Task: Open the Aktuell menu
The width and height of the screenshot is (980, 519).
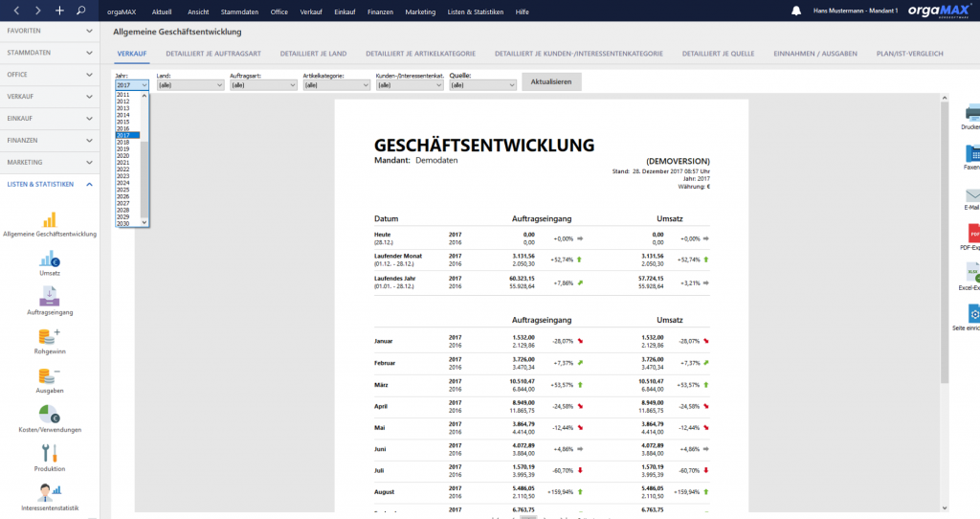Action: tap(161, 11)
